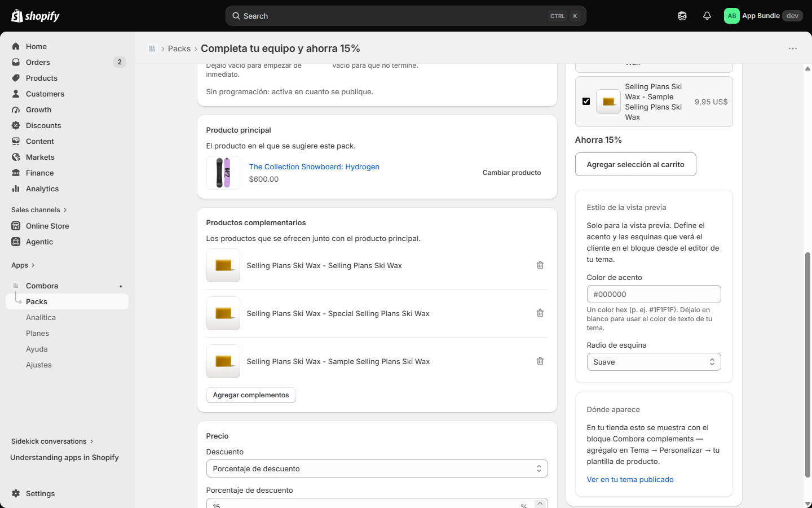Delete Special Selling Plans Ski Wax row

tap(540, 313)
